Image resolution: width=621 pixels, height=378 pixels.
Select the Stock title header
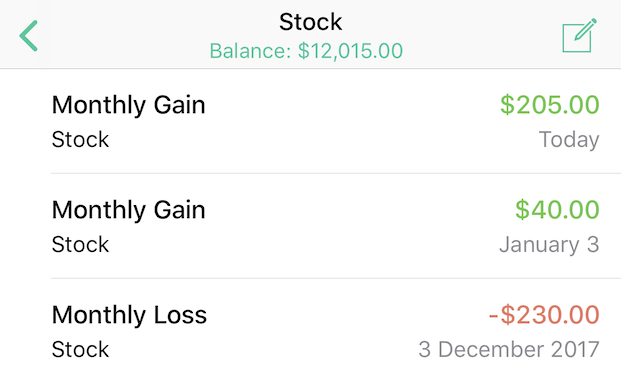click(310, 22)
